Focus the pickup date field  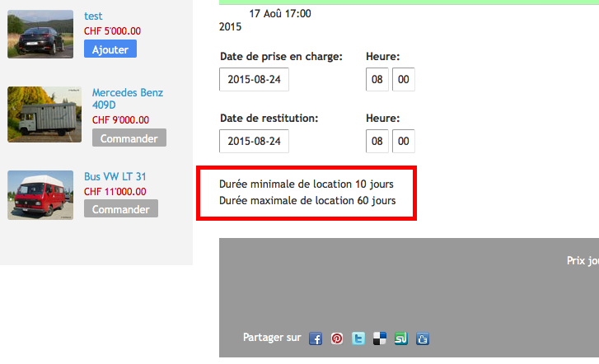(254, 80)
